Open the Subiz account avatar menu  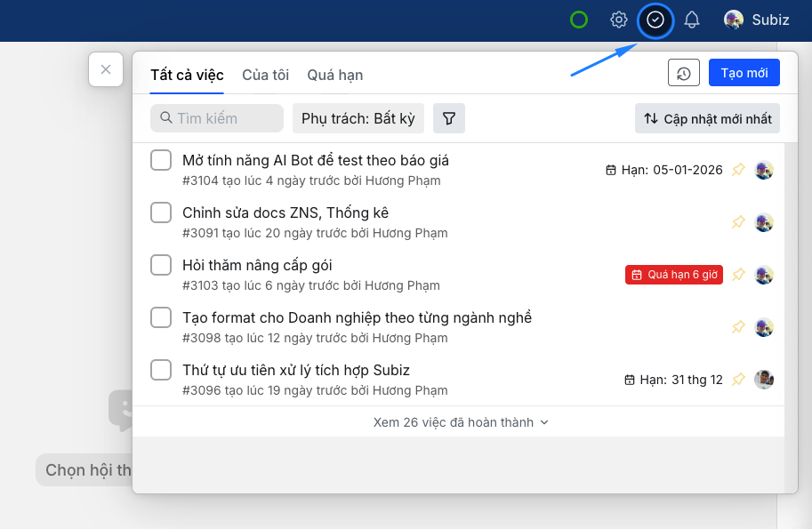[x=756, y=20]
